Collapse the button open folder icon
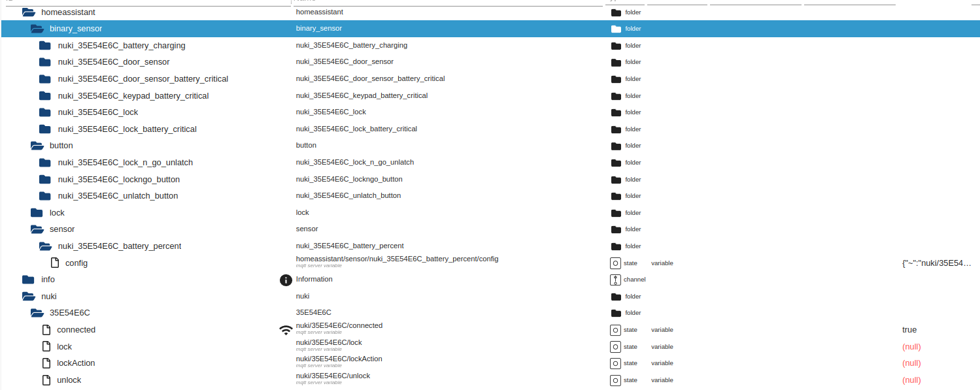The image size is (980, 390). pos(37,146)
